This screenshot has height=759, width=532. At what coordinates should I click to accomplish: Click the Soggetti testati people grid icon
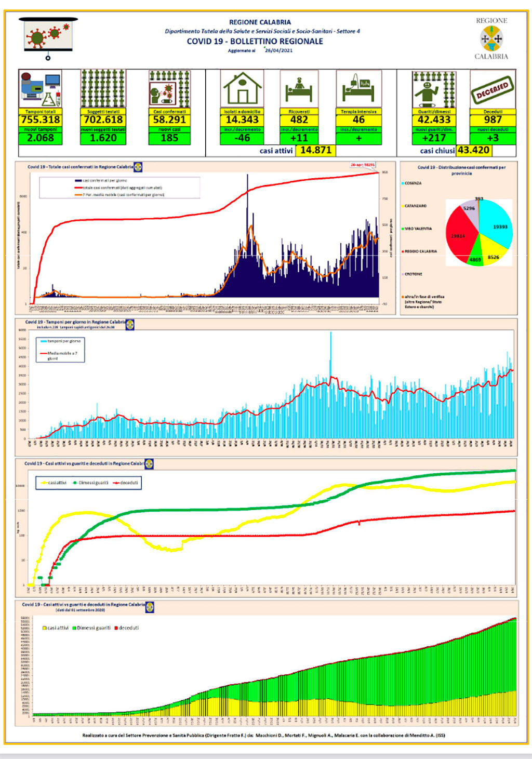click(103, 89)
